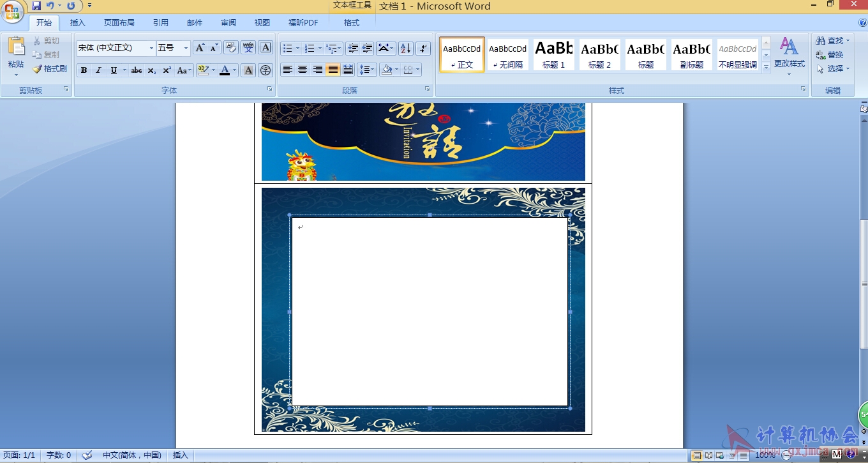This screenshot has height=463, width=868.
Task: Open the Review (审阅) tab
Action: point(228,23)
